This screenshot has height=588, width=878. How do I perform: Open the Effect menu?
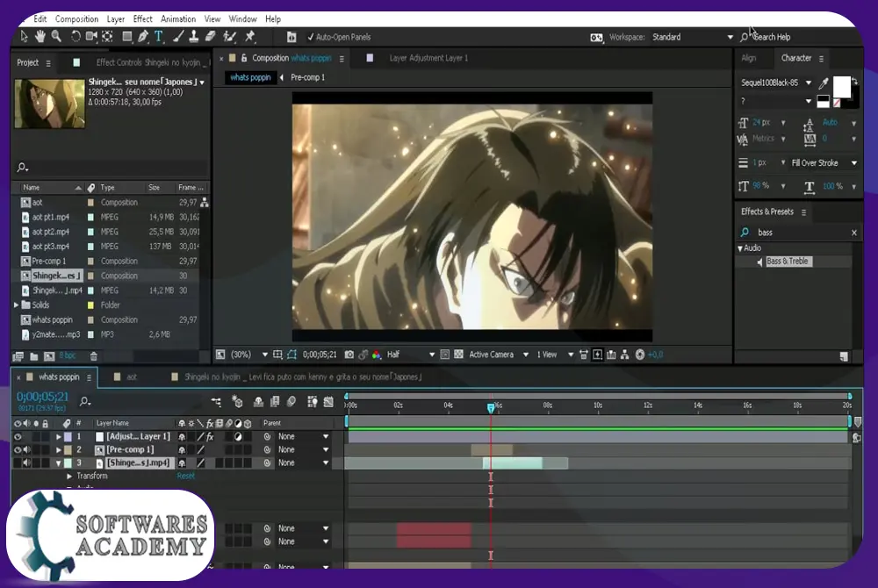pos(142,19)
